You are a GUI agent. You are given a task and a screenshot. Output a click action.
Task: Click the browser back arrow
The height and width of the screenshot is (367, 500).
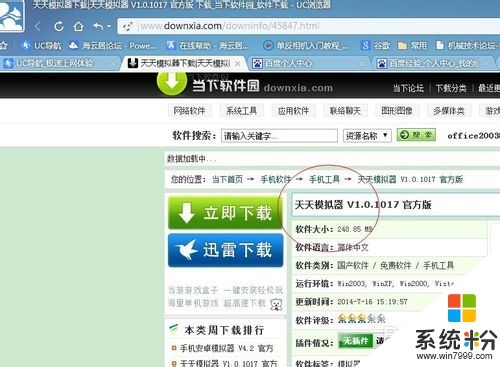tap(38, 26)
